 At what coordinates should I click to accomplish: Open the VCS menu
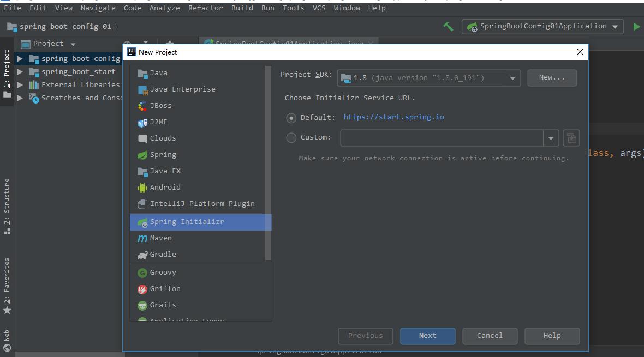[x=319, y=8]
